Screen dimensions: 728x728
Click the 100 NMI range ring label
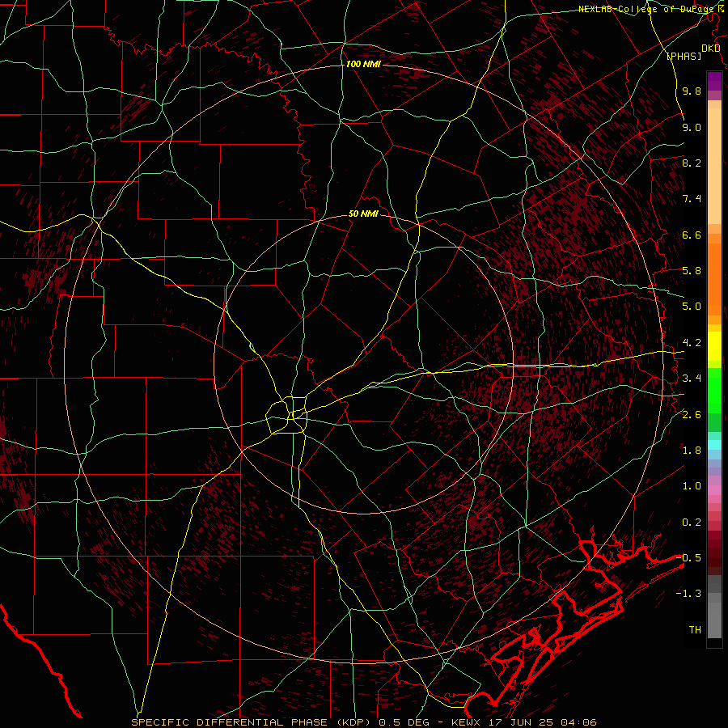[363, 64]
